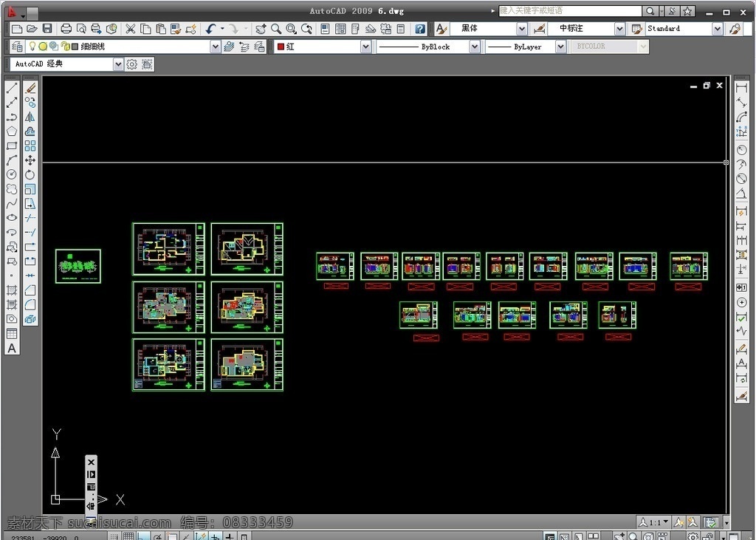Open the color control dropdown showing 红

(366, 47)
